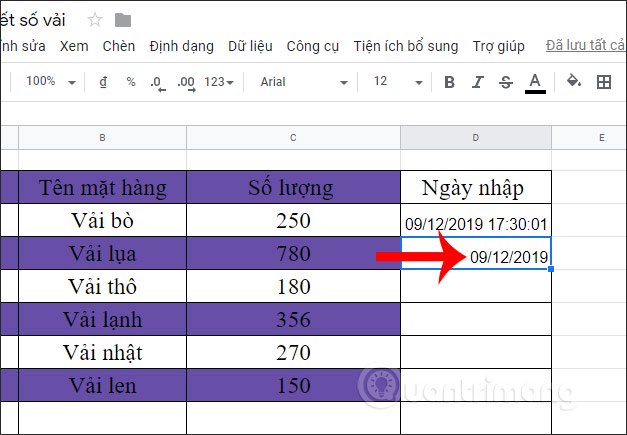Select the 'Vải len' cell
The height and width of the screenshot is (435, 627).
click(102, 385)
